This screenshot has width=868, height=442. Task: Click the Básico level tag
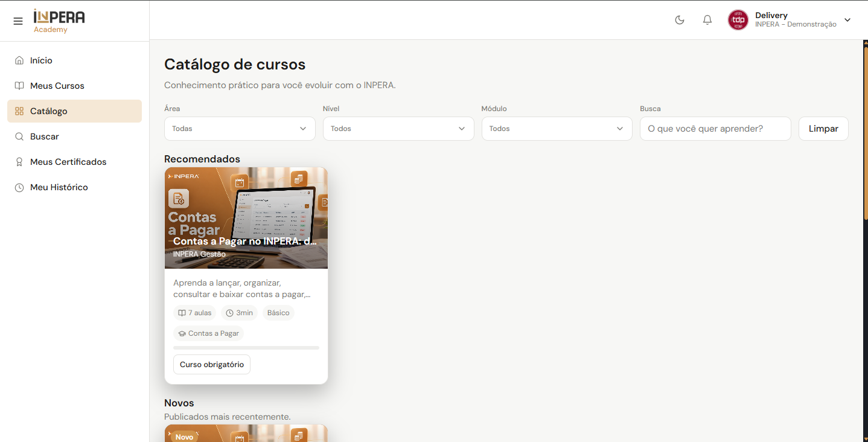tap(278, 313)
